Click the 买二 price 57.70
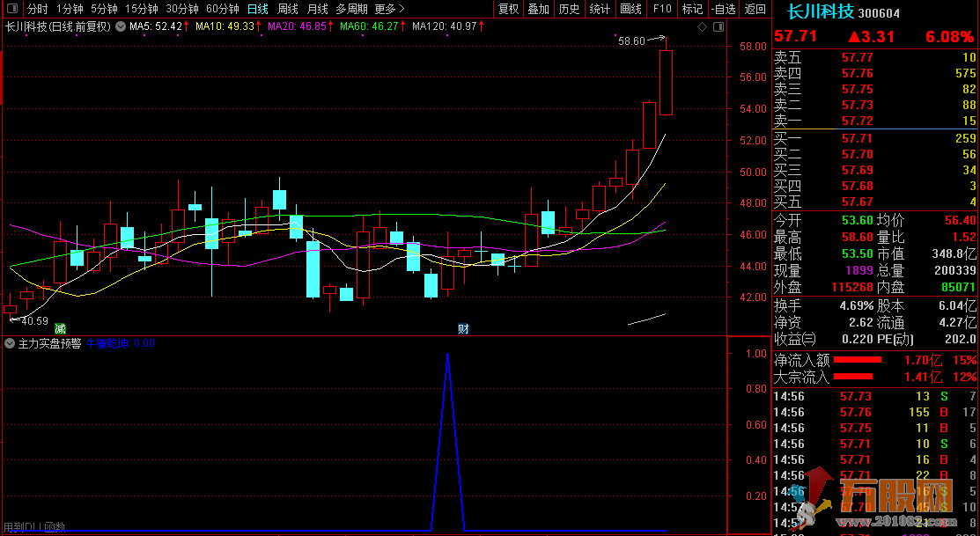Viewport: 980px width, 536px height. 858,154
